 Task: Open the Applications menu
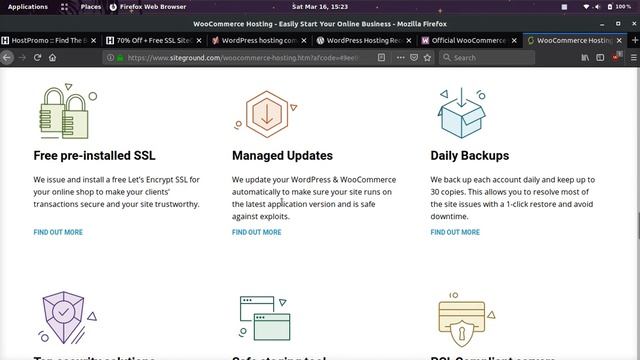[28, 7]
